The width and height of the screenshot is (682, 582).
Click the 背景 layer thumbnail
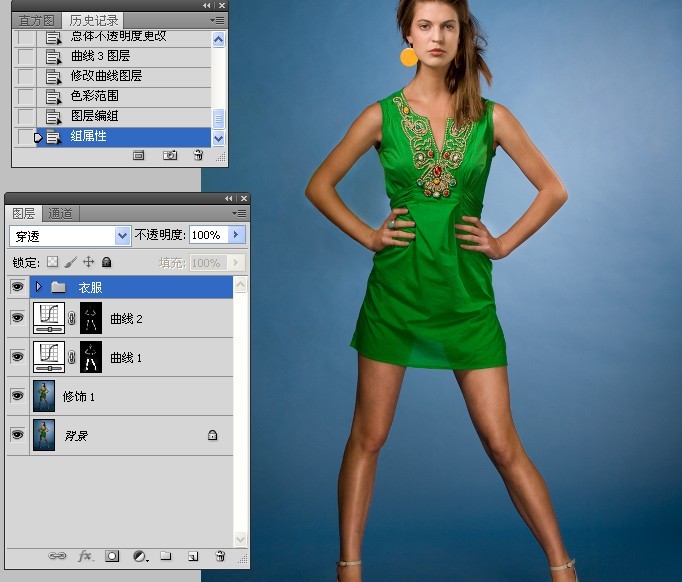(44, 435)
